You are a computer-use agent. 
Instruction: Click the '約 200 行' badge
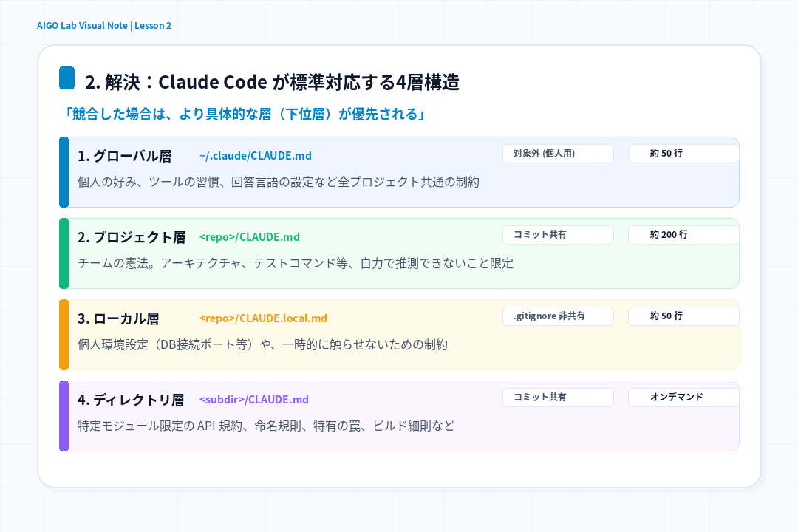pyautogui.click(x=683, y=235)
